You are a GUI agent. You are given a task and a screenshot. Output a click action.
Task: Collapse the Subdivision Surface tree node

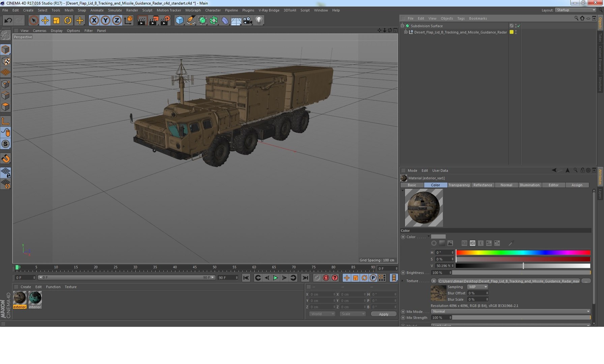[402, 26]
